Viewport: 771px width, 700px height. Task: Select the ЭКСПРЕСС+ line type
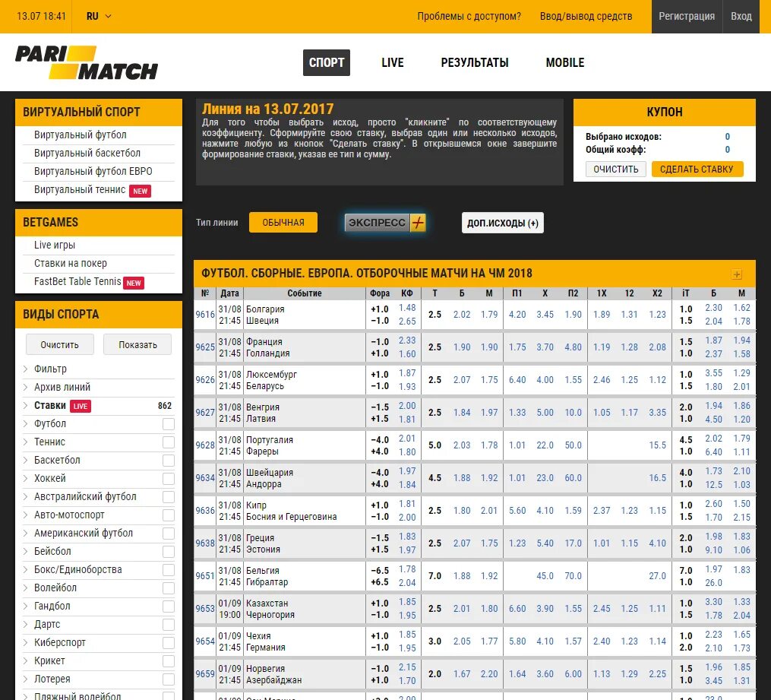click(x=385, y=223)
